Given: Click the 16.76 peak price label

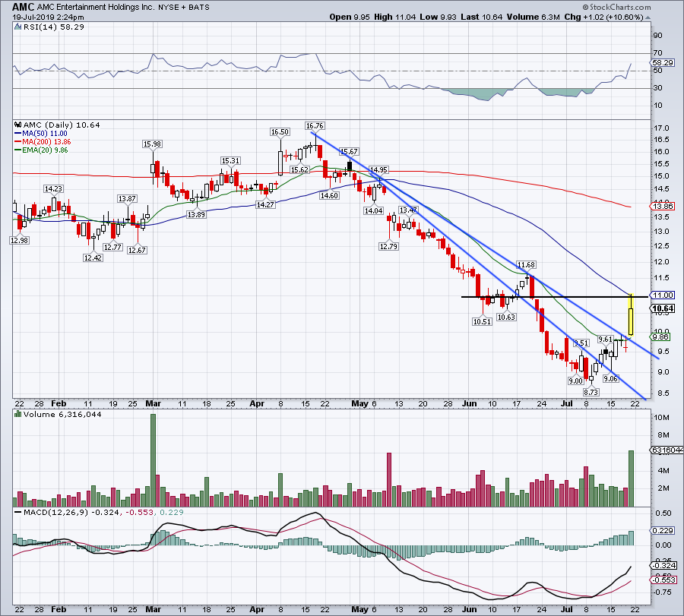Looking at the screenshot, I should coord(315,125).
